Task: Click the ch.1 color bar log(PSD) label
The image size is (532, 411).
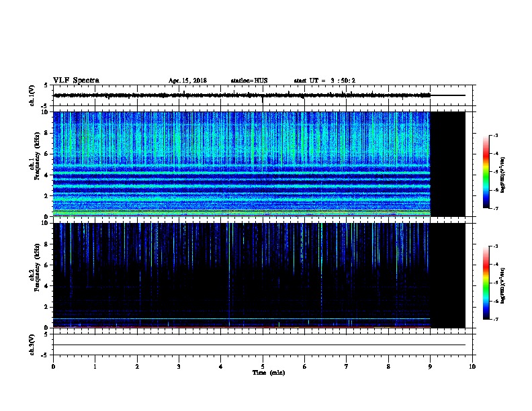Action: click(x=502, y=175)
